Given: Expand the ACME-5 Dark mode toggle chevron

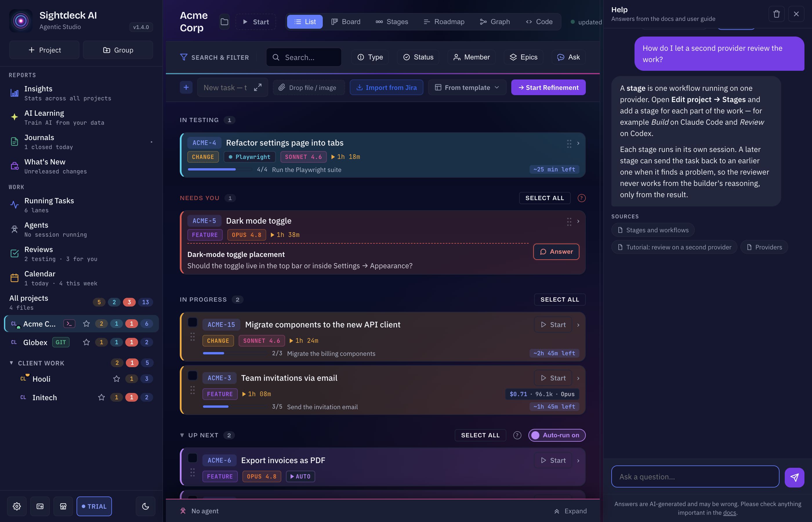Looking at the screenshot, I should point(578,221).
